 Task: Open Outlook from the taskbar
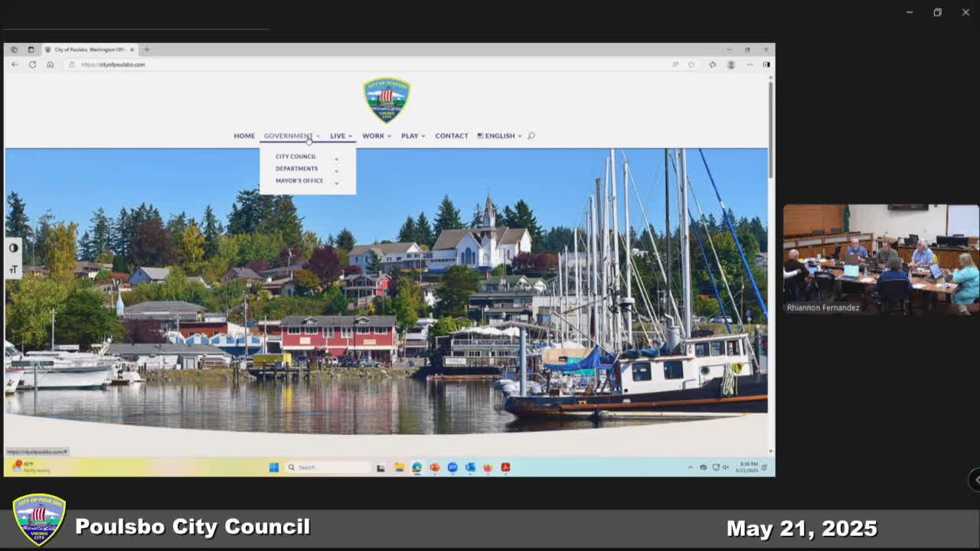coord(470,468)
